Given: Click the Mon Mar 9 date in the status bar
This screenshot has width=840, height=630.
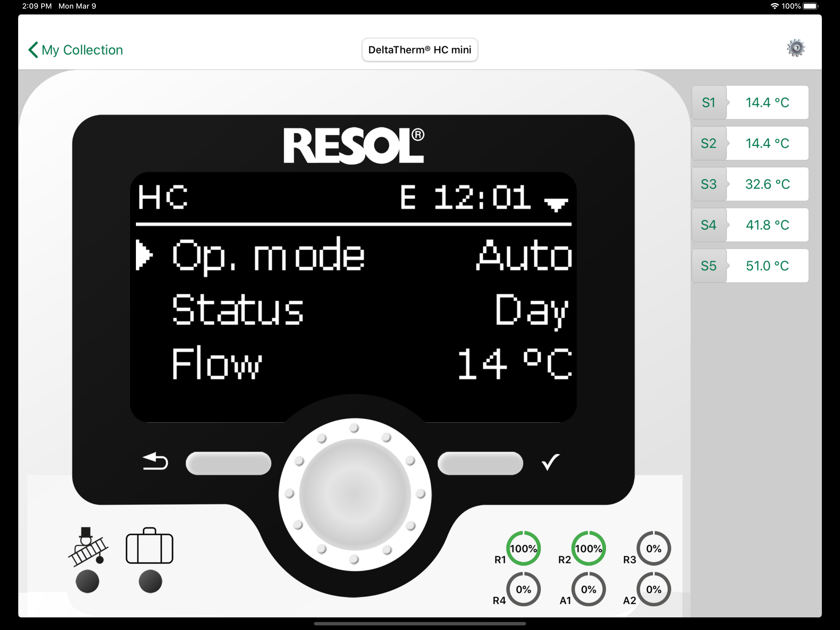Looking at the screenshot, I should [x=77, y=6].
